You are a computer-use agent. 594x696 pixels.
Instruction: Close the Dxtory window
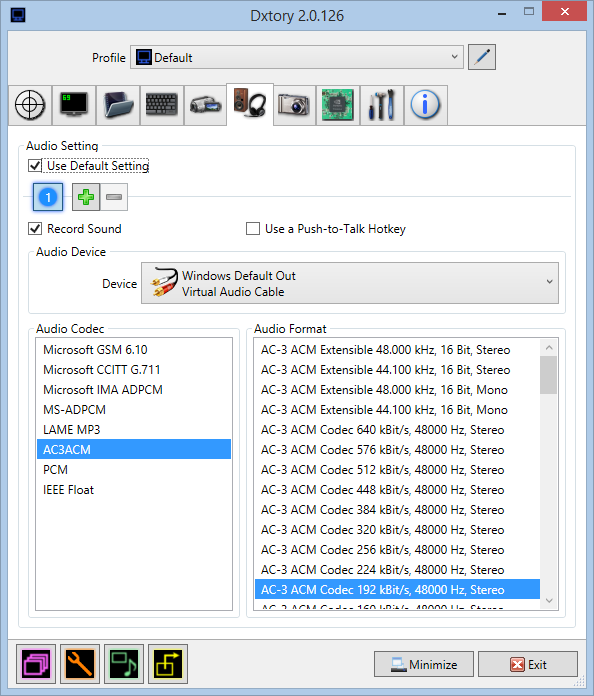pyautogui.click(x=564, y=12)
